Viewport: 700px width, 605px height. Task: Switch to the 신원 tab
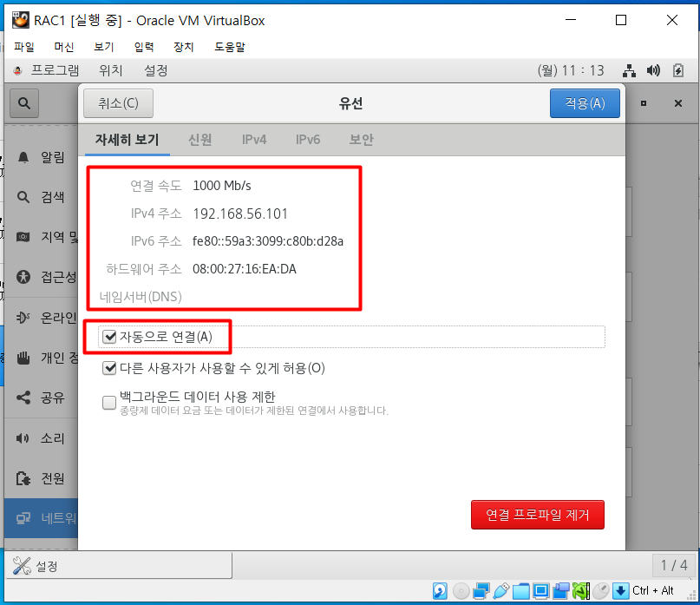(x=200, y=140)
